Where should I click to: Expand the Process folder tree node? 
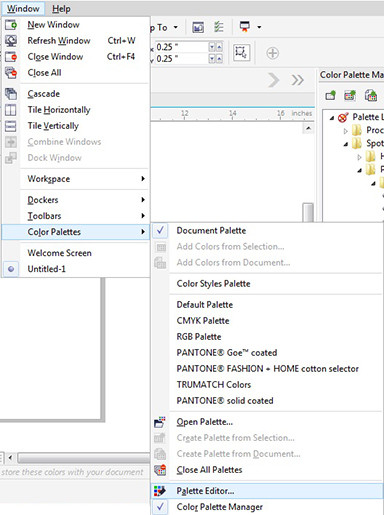pyautogui.click(x=346, y=131)
